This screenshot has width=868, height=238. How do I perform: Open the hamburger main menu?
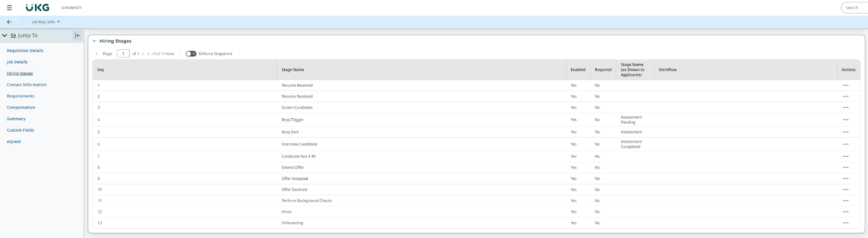point(9,8)
